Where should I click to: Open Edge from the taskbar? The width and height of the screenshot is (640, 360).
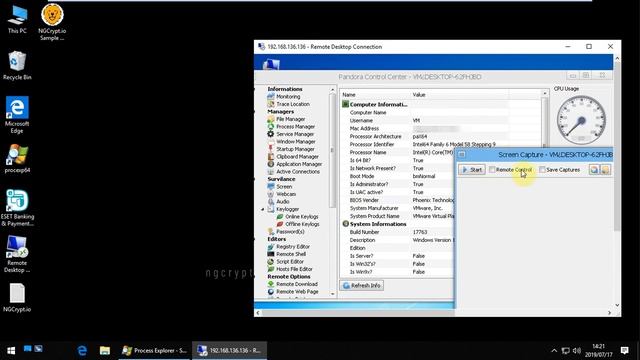82,350
